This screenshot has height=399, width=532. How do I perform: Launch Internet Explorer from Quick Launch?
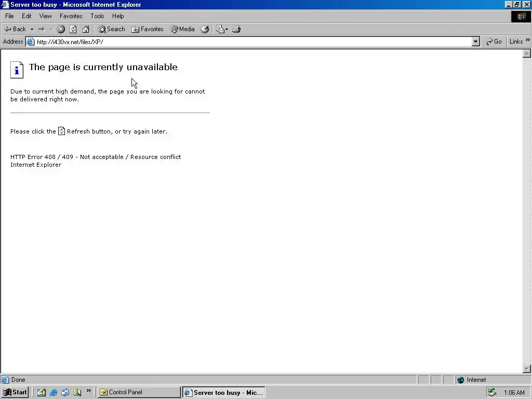[54, 392]
